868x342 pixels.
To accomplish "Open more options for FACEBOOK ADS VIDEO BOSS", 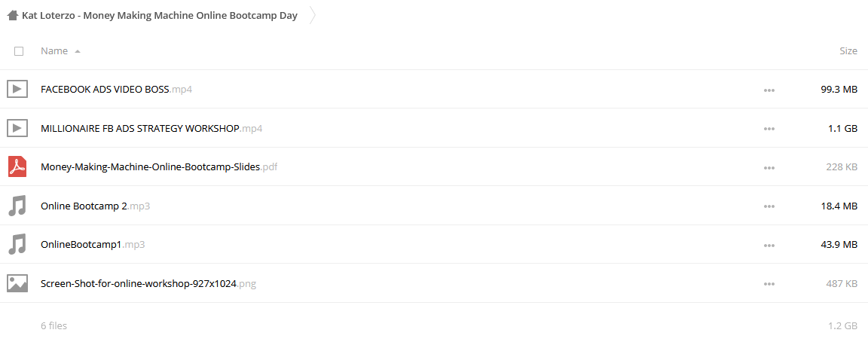I will click(x=769, y=90).
